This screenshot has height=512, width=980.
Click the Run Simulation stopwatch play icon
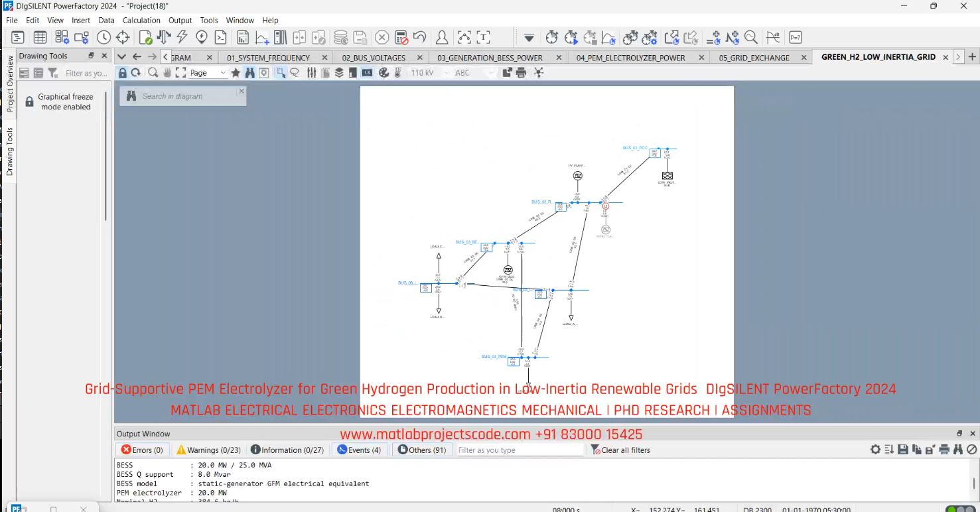(571, 37)
